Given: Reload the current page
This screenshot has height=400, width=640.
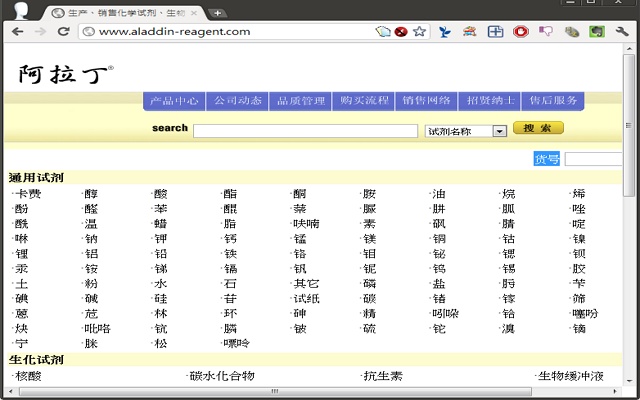Looking at the screenshot, I should coord(63,31).
